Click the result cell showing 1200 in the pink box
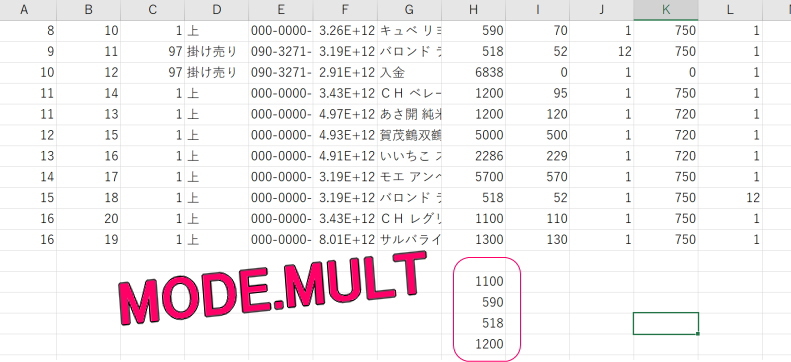The width and height of the screenshot is (791, 362). click(473, 344)
